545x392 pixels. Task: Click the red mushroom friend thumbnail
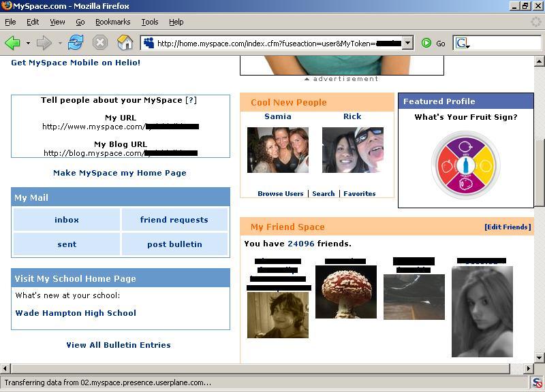point(346,292)
